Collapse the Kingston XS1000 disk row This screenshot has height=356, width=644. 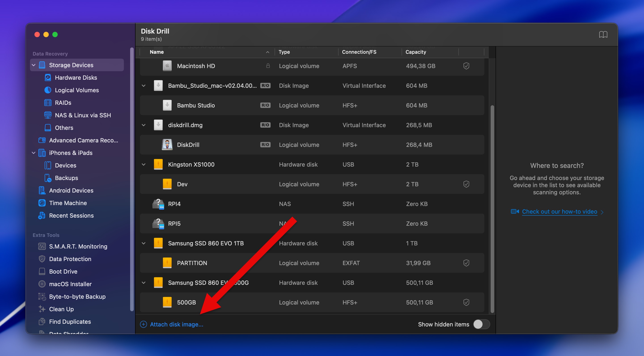coord(144,165)
